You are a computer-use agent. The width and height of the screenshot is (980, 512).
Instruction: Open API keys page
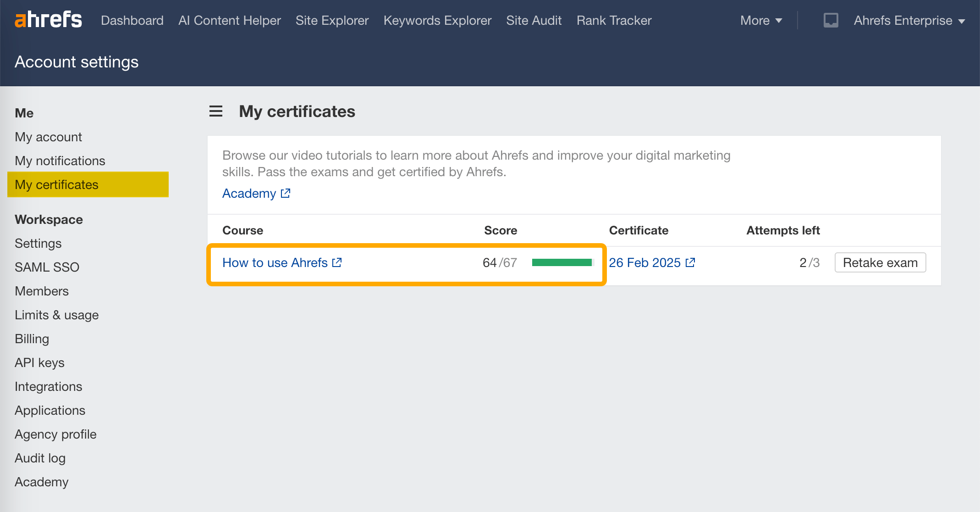pyautogui.click(x=39, y=362)
